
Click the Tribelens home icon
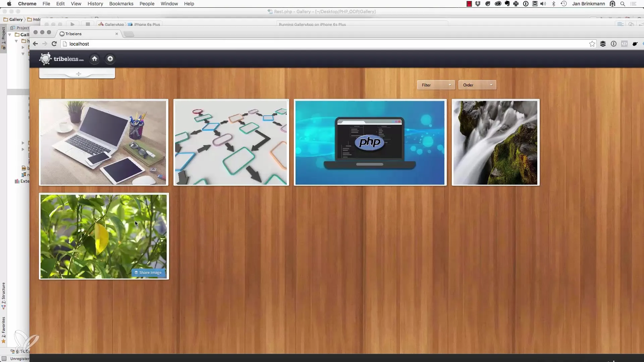[x=95, y=59]
